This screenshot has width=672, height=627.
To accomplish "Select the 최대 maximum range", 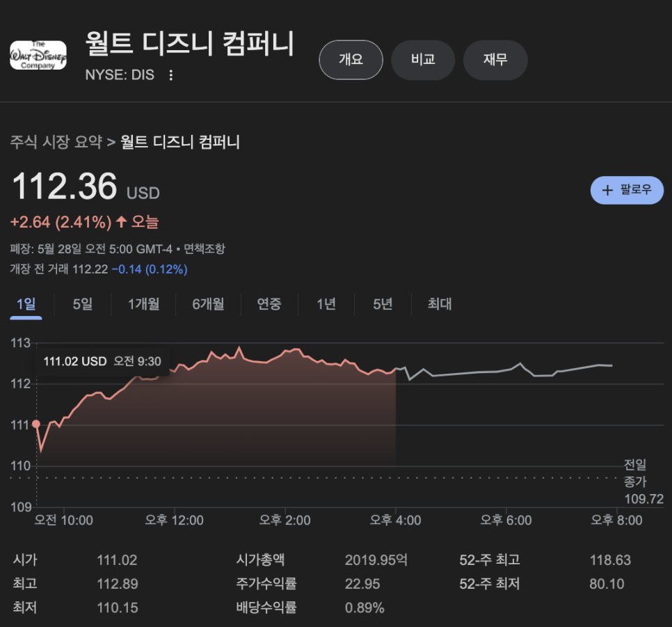I will point(440,304).
